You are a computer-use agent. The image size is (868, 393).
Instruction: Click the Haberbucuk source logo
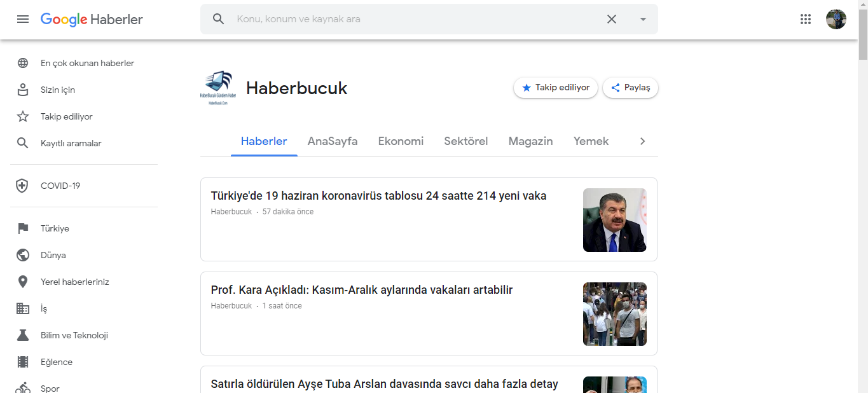click(217, 88)
